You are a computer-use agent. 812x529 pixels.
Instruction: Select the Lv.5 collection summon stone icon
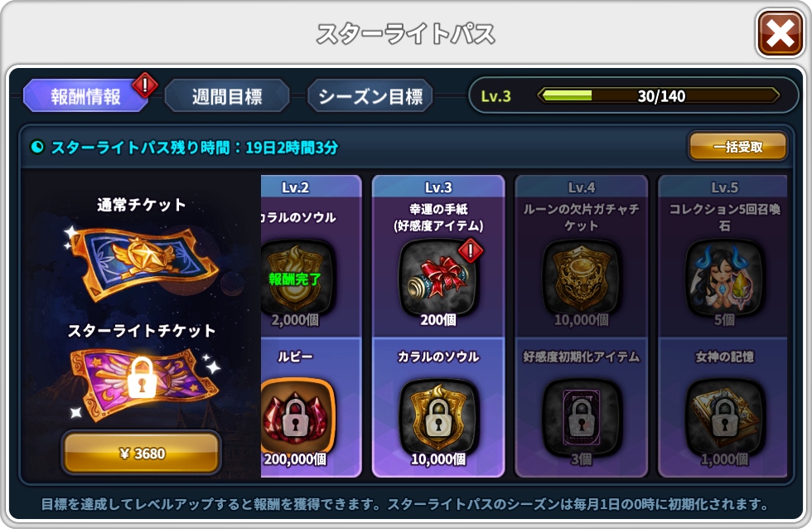click(724, 278)
